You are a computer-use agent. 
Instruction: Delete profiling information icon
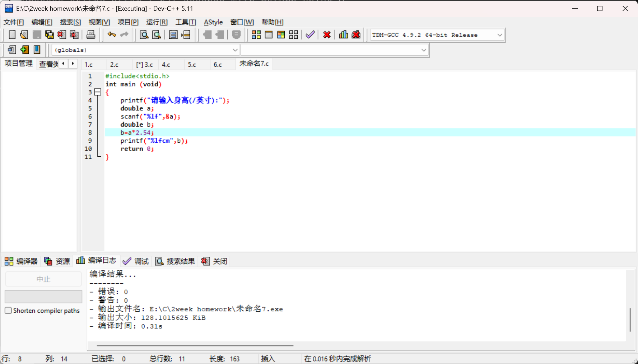356,35
